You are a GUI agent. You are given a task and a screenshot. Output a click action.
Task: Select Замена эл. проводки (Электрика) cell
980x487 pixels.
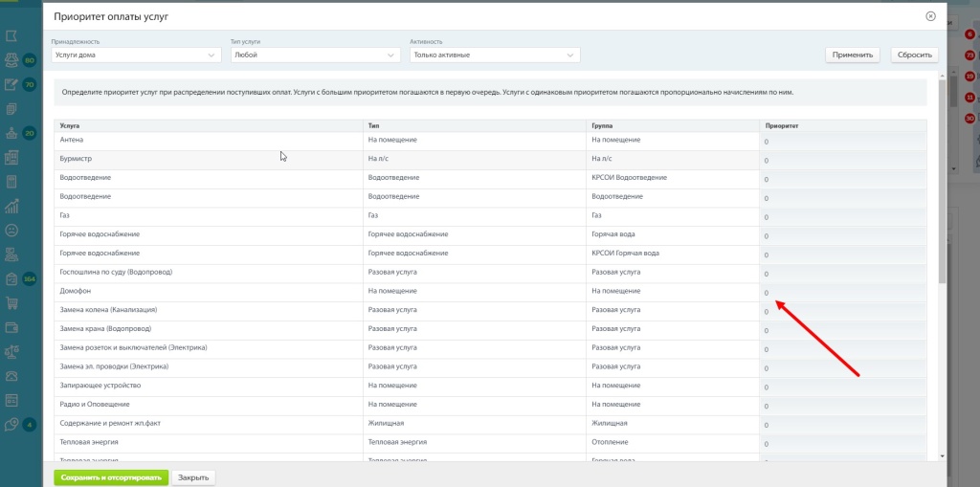click(x=208, y=366)
